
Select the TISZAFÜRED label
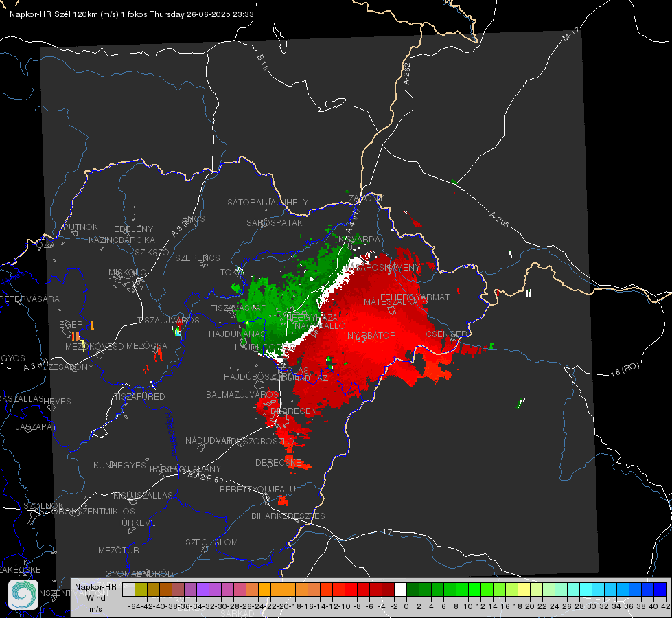[x=139, y=397]
